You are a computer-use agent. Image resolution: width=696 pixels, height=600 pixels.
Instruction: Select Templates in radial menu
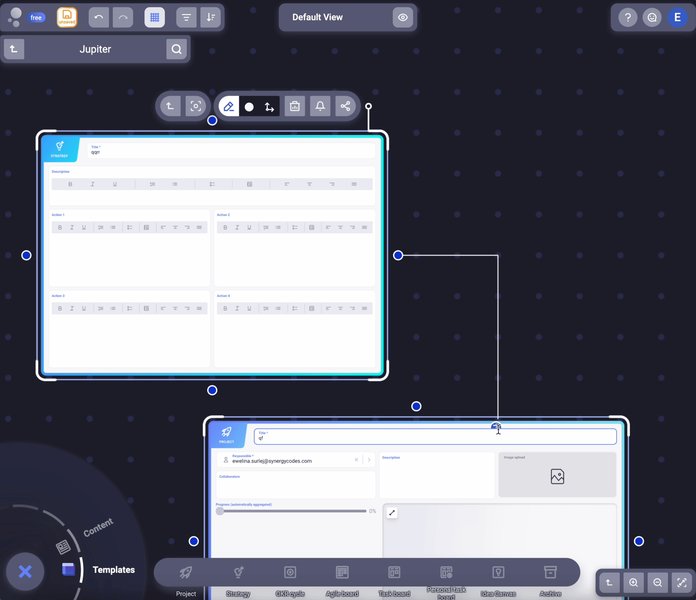114,570
